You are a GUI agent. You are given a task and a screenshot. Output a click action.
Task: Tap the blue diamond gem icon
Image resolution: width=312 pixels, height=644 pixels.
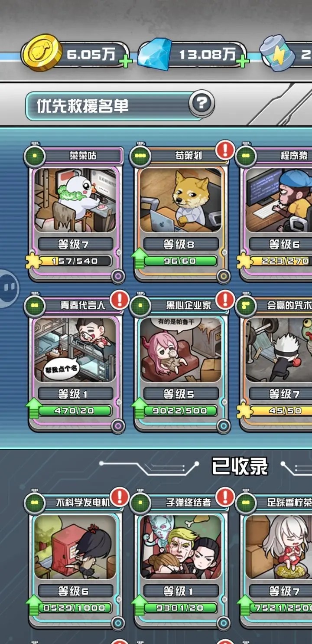click(155, 55)
